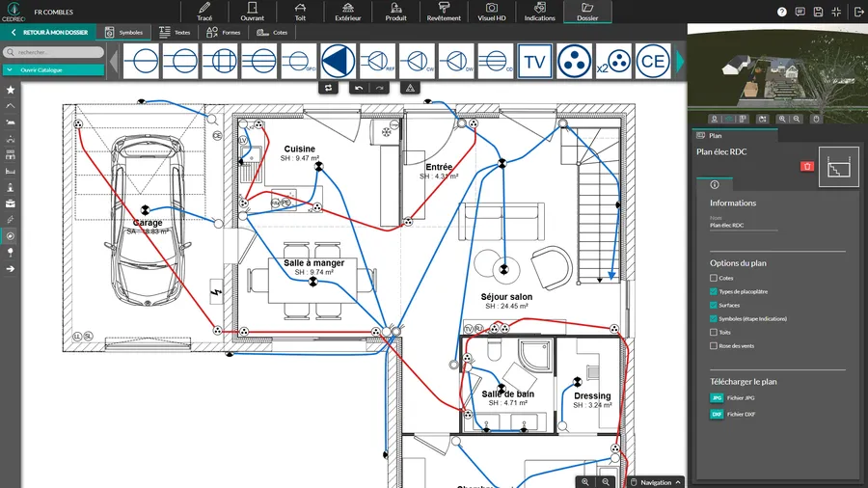This screenshot has height=488, width=868.
Task: Delete plan with red trash icon
Action: [x=807, y=167]
